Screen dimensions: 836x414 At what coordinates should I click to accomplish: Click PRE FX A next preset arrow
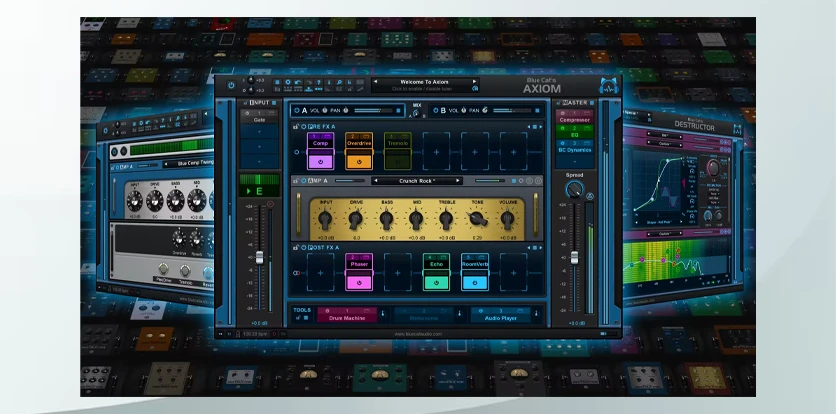point(541,127)
